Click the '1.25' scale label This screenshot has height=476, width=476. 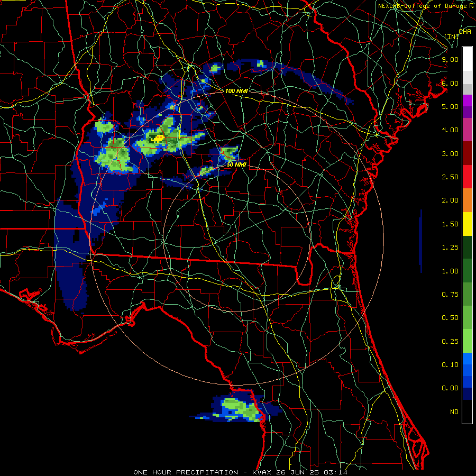pos(450,248)
